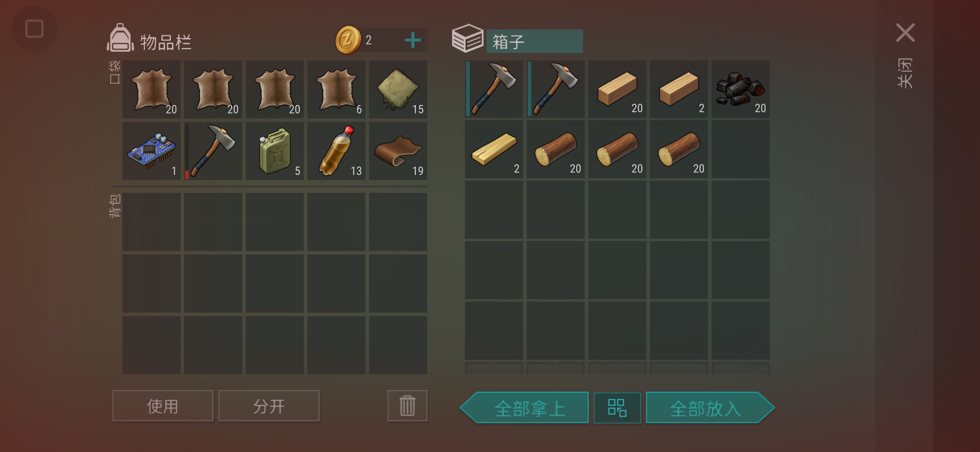The height and width of the screenshot is (452, 980).
Task: Tap the 分开 (split) button
Action: (269, 406)
